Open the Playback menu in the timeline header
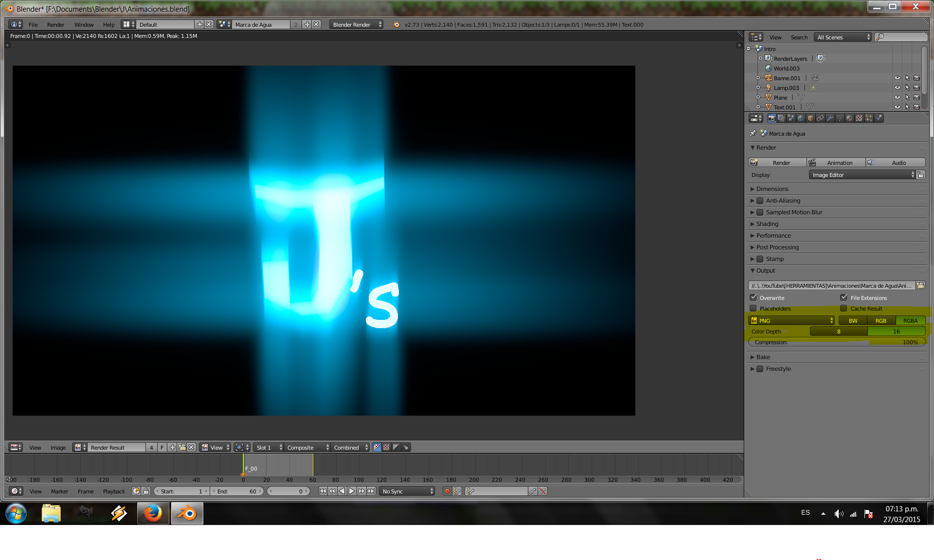Screen dimensions: 934x560 click(x=114, y=491)
